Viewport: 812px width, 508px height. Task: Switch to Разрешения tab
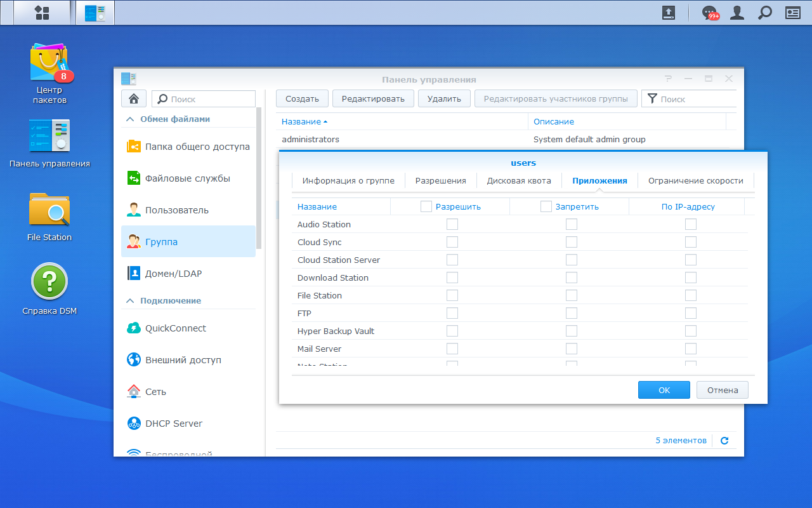pyautogui.click(x=441, y=181)
